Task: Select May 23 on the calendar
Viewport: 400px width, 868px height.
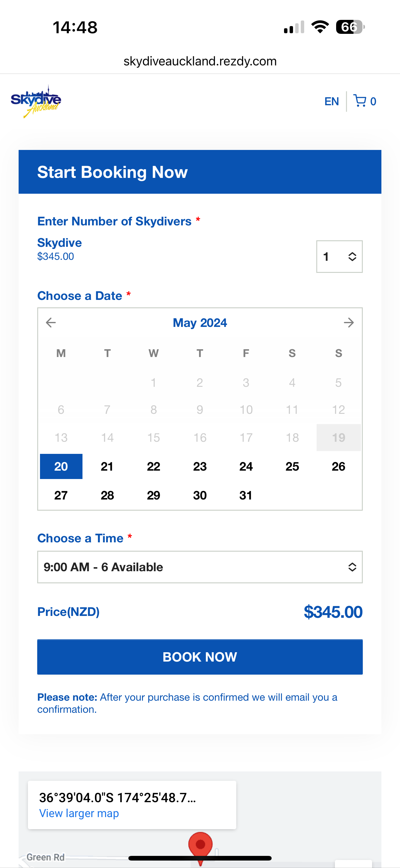Action: [200, 466]
